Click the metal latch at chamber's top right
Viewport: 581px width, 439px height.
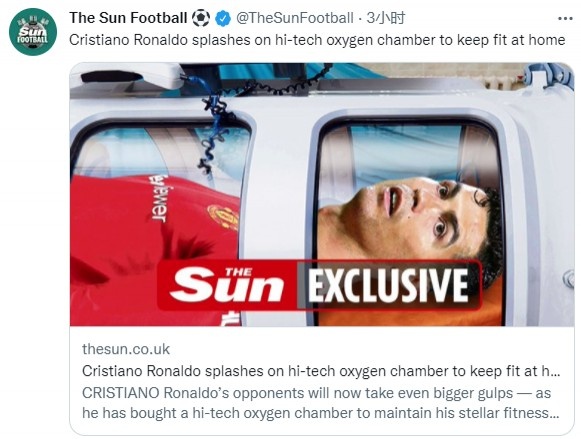click(x=548, y=75)
